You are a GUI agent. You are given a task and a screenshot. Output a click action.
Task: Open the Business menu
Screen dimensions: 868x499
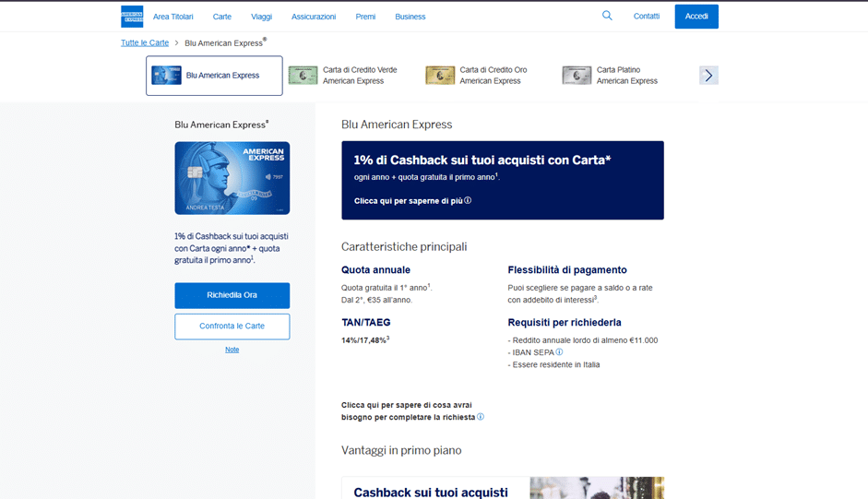(410, 17)
